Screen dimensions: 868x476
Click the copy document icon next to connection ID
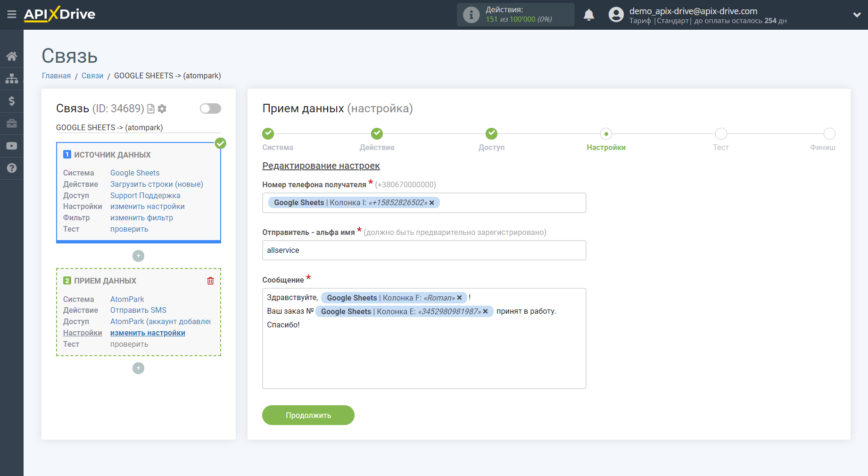(151, 109)
